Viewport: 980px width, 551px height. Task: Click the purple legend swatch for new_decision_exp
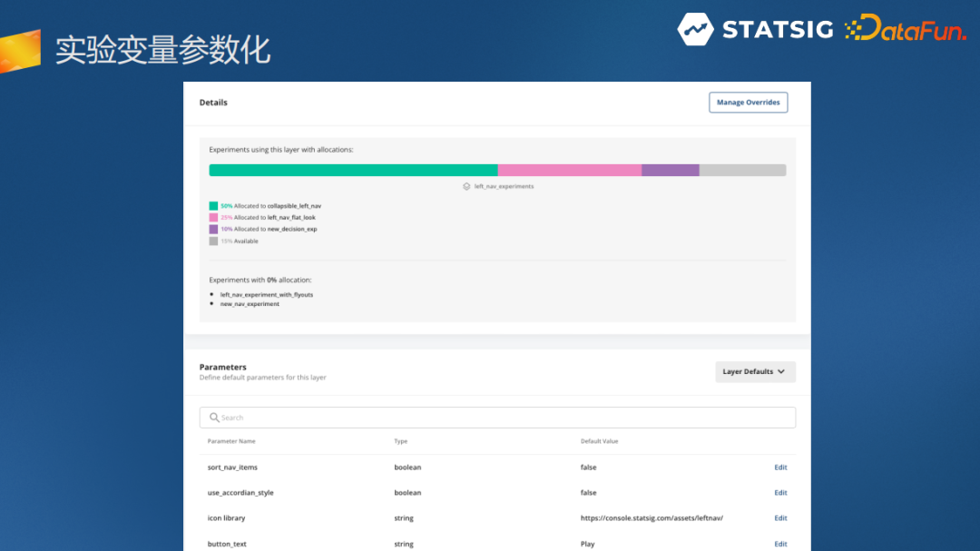(x=213, y=230)
